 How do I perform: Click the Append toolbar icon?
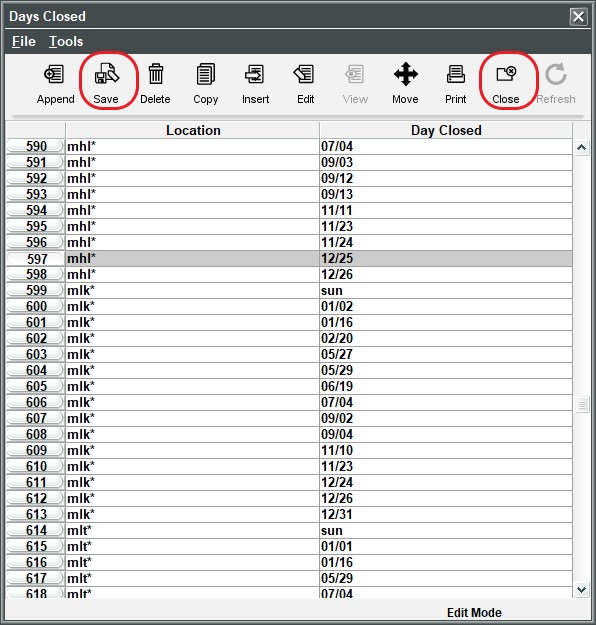(x=55, y=74)
